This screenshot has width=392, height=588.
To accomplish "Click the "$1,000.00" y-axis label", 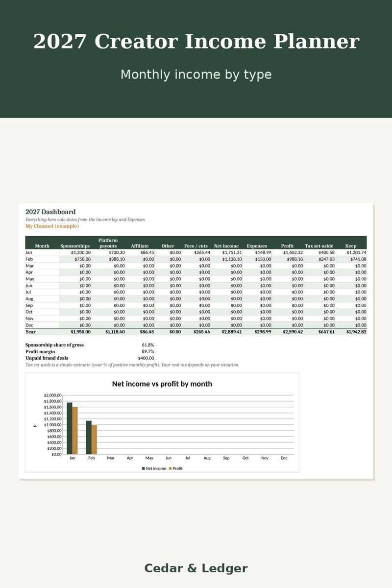I will click(x=52, y=425).
